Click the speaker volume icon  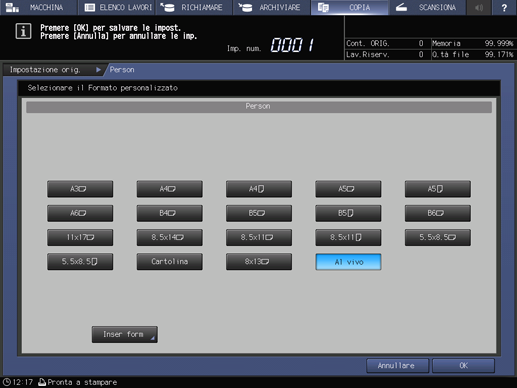point(479,7)
